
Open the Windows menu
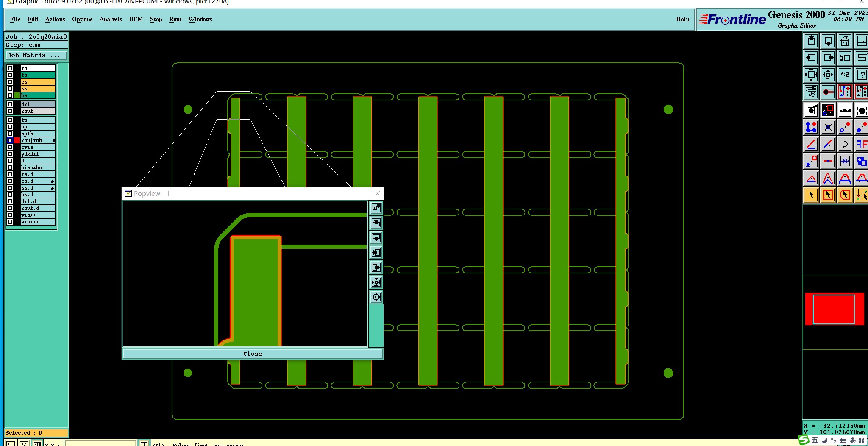click(x=200, y=19)
